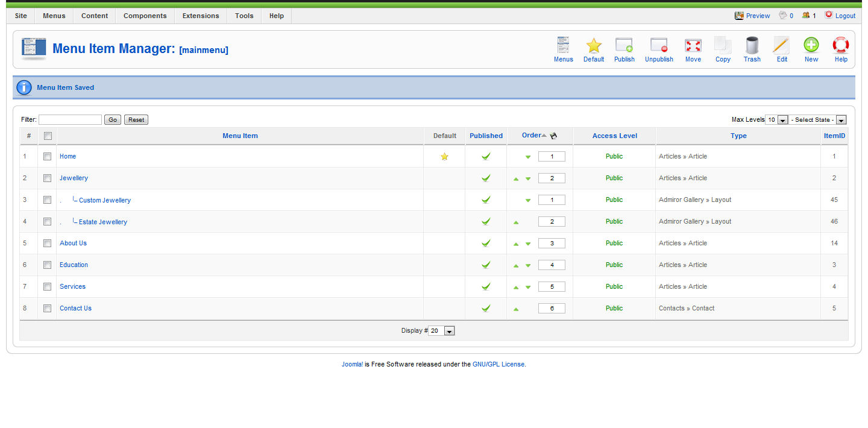
Task: Move Home down with green arrow
Action: coord(528,157)
